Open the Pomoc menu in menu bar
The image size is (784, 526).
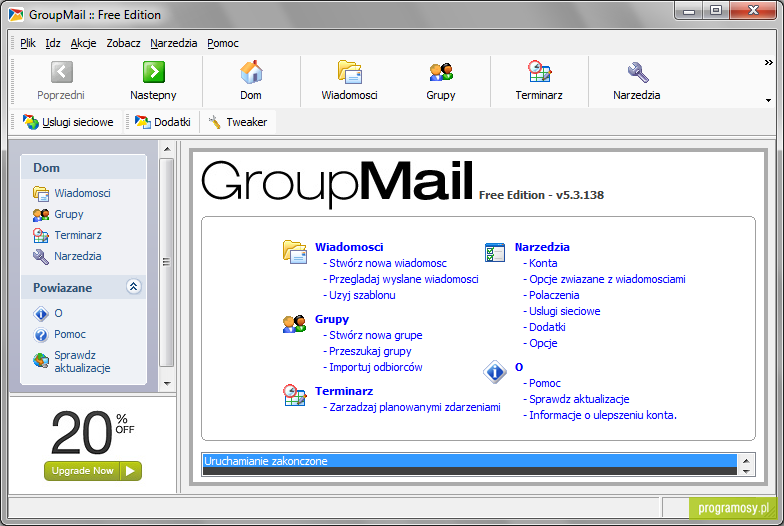223,43
